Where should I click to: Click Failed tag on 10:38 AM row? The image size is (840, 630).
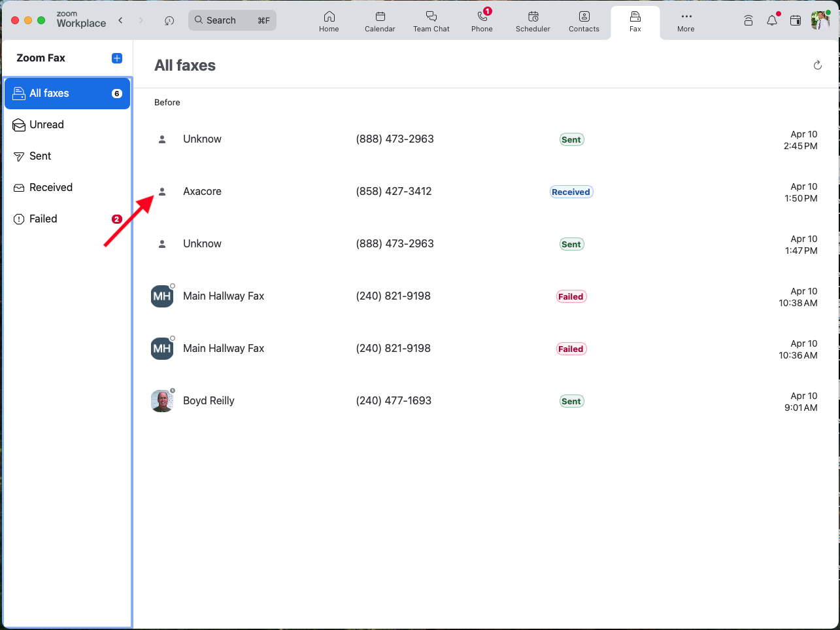point(571,296)
